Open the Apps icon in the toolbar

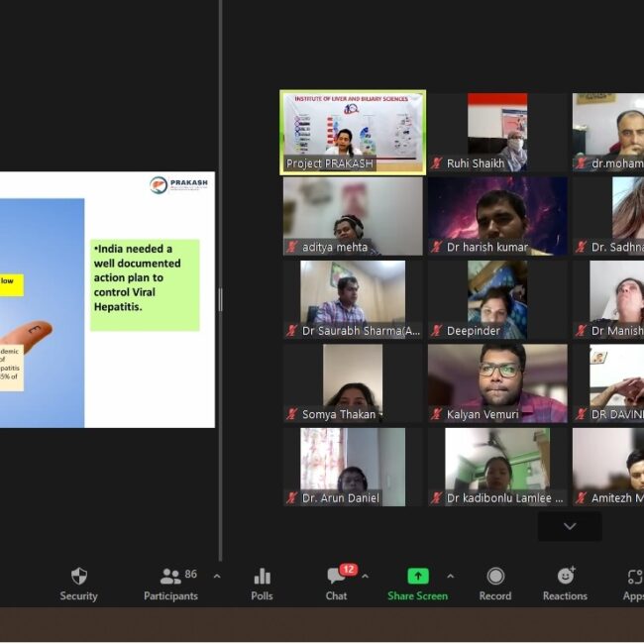point(633,584)
